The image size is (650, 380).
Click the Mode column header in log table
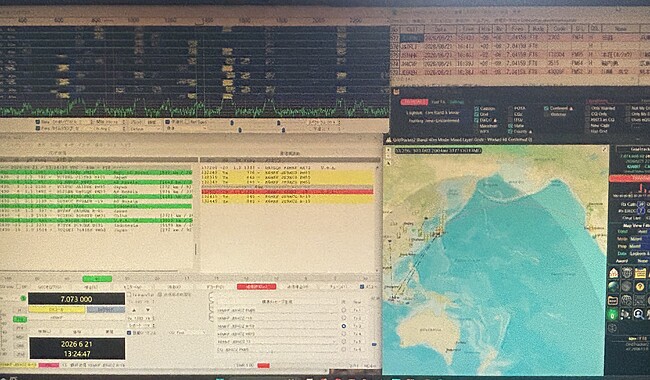coord(538,29)
